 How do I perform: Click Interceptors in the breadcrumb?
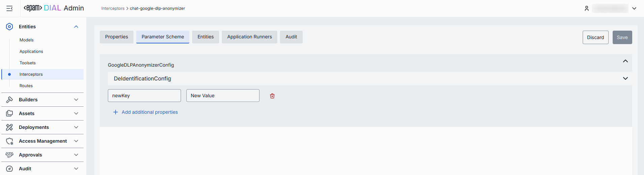coord(113,8)
